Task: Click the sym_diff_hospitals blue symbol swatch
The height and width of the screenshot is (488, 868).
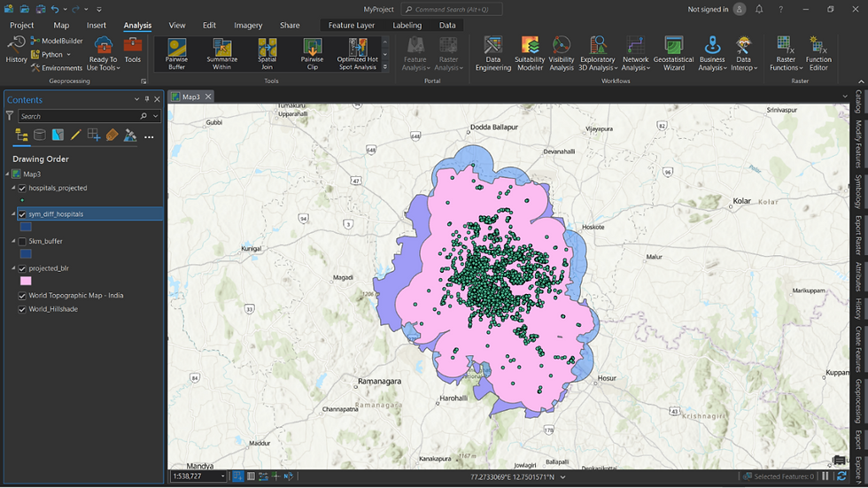Action: coord(26,227)
